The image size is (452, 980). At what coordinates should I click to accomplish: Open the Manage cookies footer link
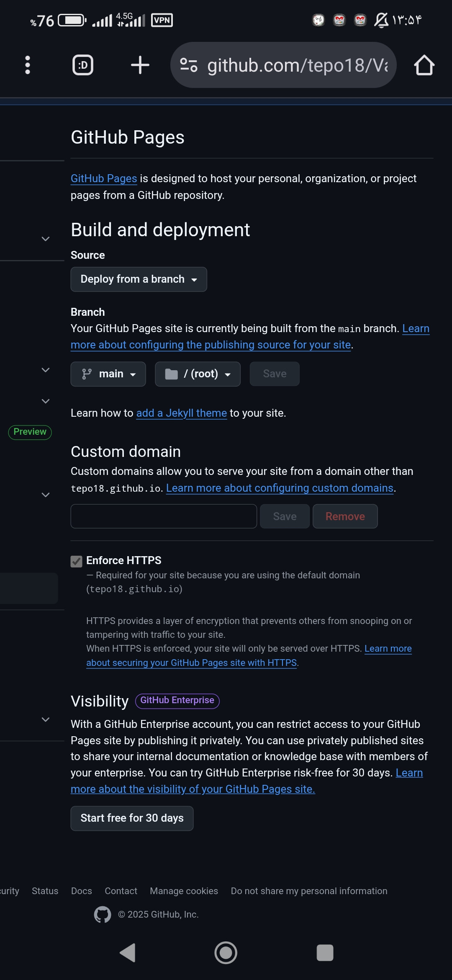(x=184, y=891)
